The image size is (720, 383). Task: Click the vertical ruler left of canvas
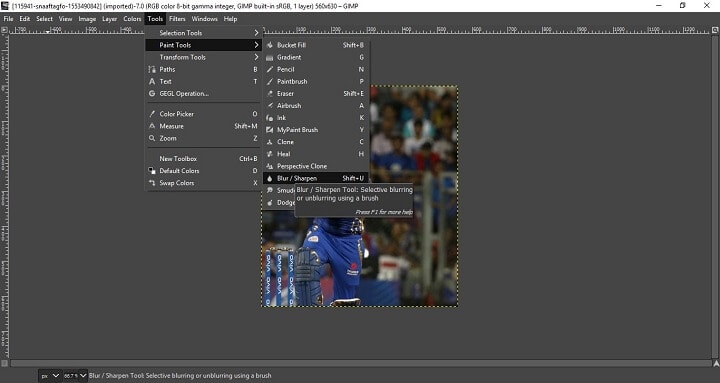coord(5,197)
